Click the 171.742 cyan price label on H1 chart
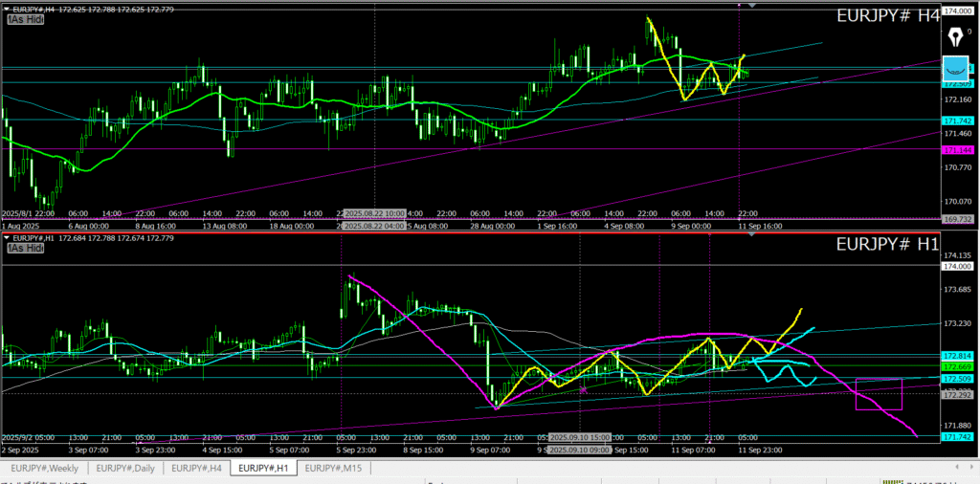This screenshot has width=980, height=484. click(956, 437)
